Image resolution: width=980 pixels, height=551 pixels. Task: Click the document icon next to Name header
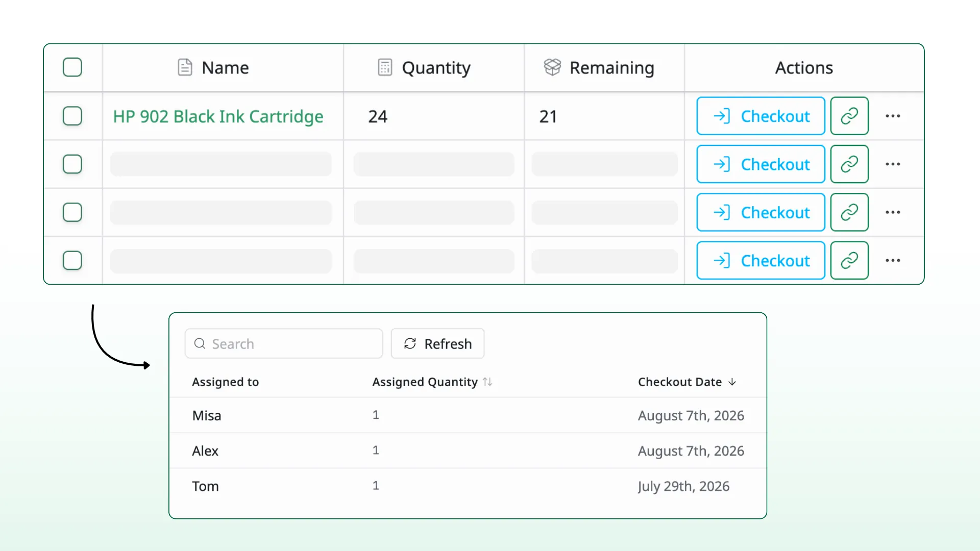(x=185, y=67)
